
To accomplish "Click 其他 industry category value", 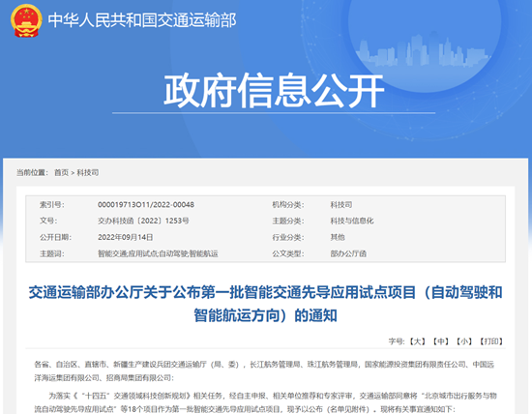I will coord(338,237).
